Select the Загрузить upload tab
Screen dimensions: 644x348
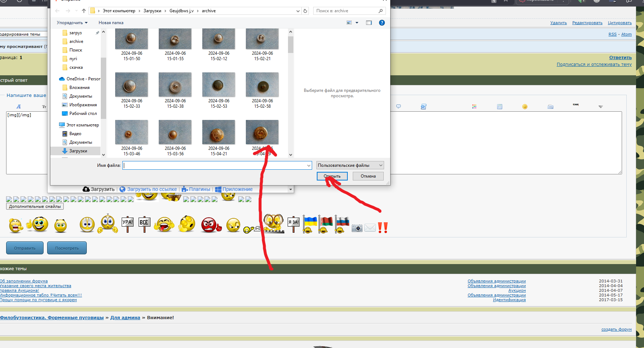coord(99,189)
